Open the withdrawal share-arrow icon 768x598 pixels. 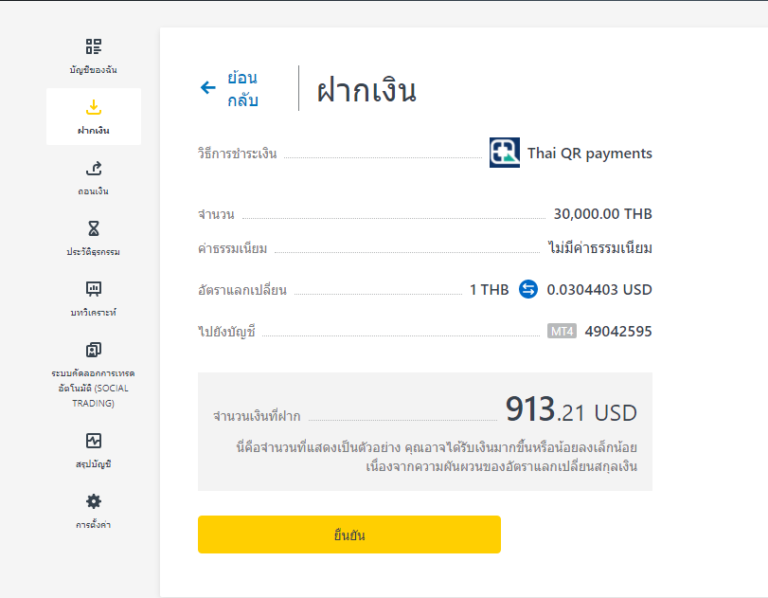[x=94, y=168]
